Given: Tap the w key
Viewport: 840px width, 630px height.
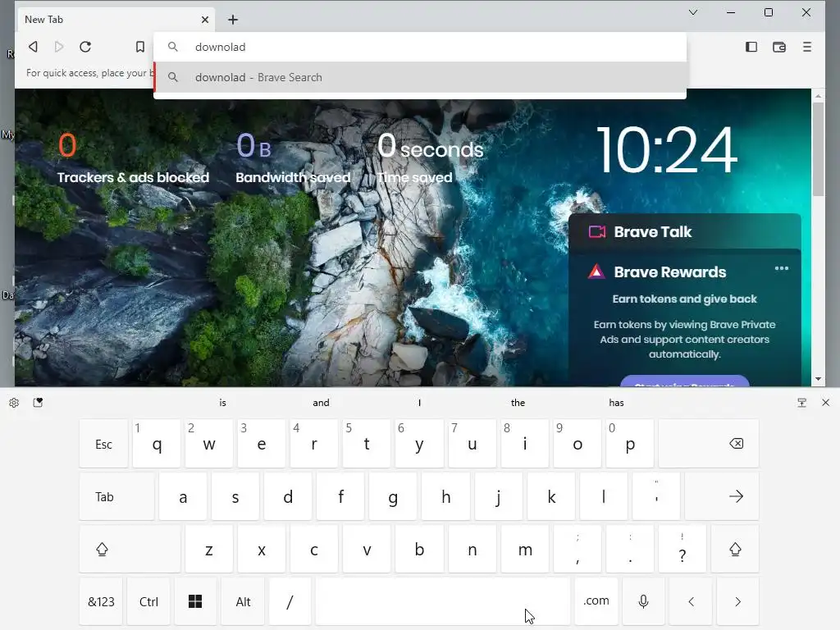Looking at the screenshot, I should (x=209, y=444).
